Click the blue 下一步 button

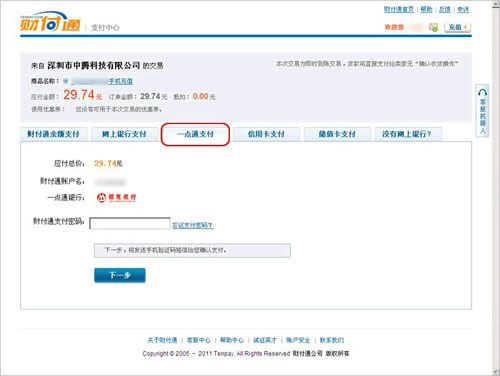click(x=120, y=275)
